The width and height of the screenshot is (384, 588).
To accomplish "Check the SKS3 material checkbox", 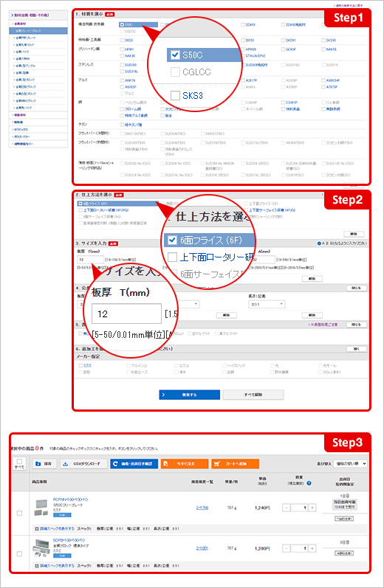I will (x=122, y=40).
